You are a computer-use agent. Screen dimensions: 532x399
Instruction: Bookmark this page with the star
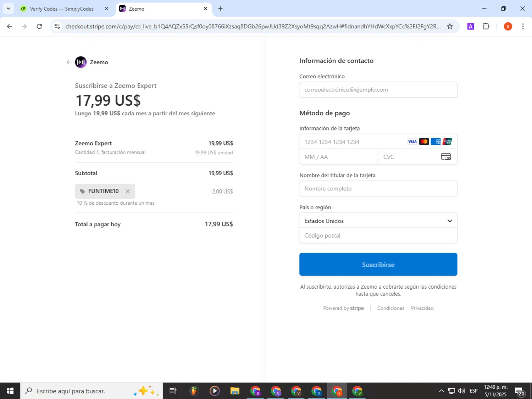pyautogui.click(x=450, y=26)
